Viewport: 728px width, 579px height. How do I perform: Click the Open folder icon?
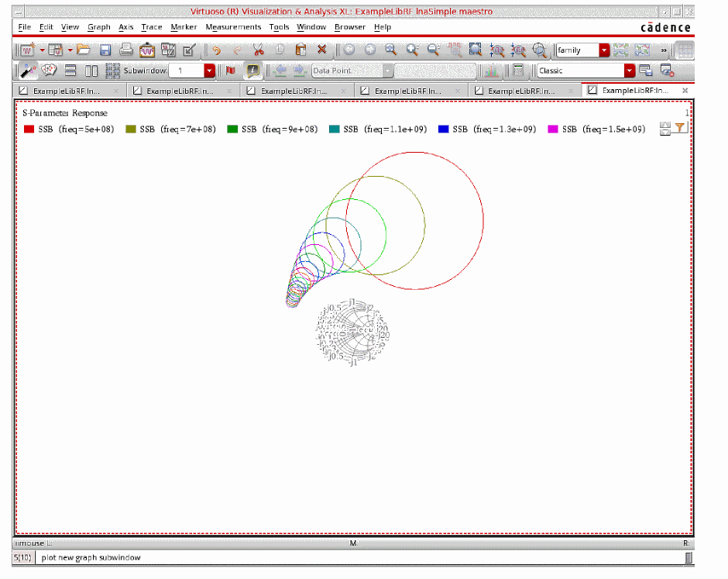pos(84,50)
